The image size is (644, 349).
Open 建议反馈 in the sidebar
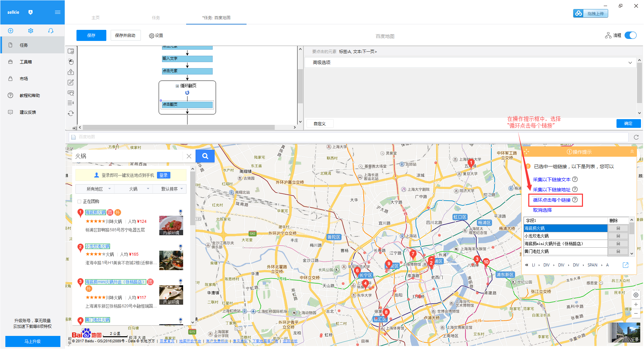(33, 112)
